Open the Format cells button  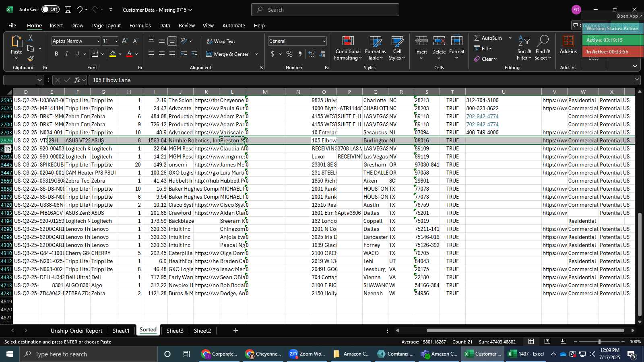click(456, 48)
